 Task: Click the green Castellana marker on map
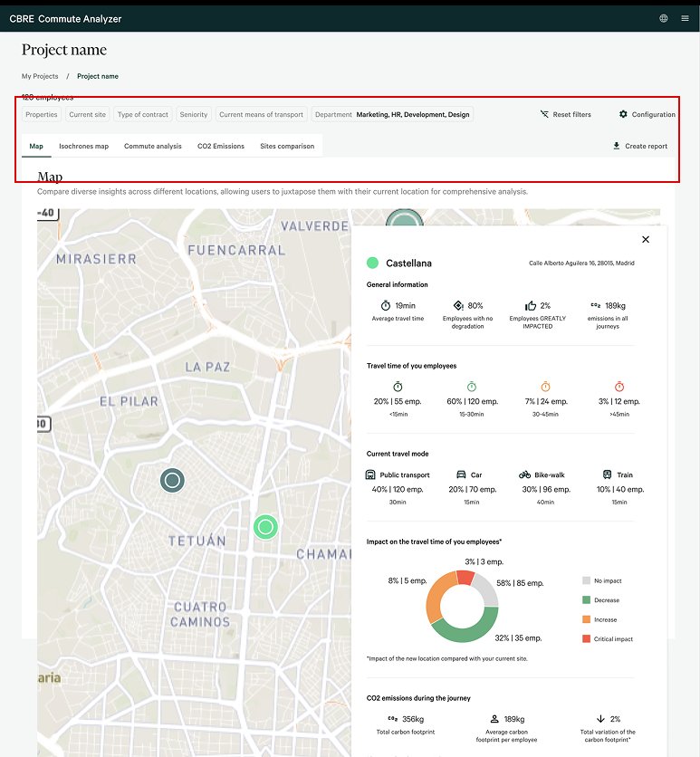pos(265,527)
